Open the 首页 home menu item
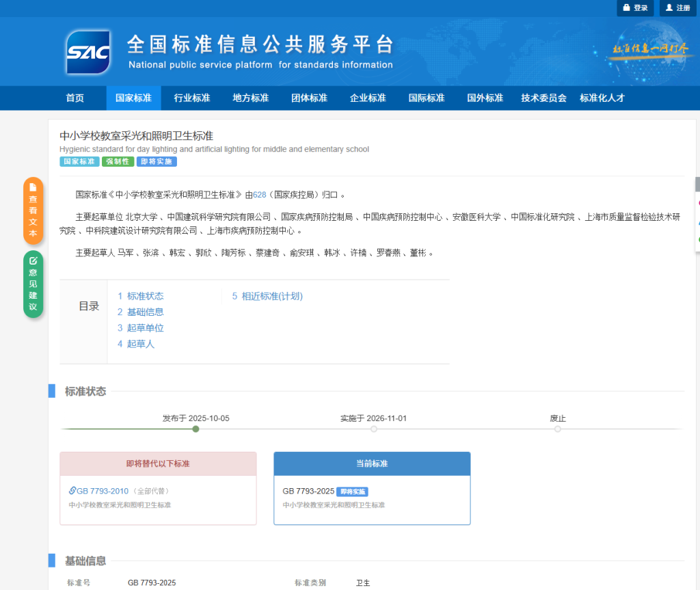This screenshot has height=590, width=700. [x=75, y=98]
